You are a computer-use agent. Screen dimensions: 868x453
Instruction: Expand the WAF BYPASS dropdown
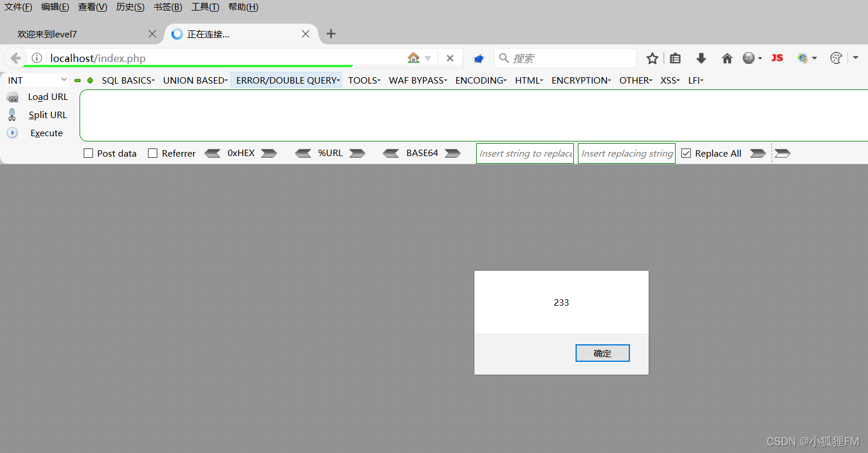[418, 81]
